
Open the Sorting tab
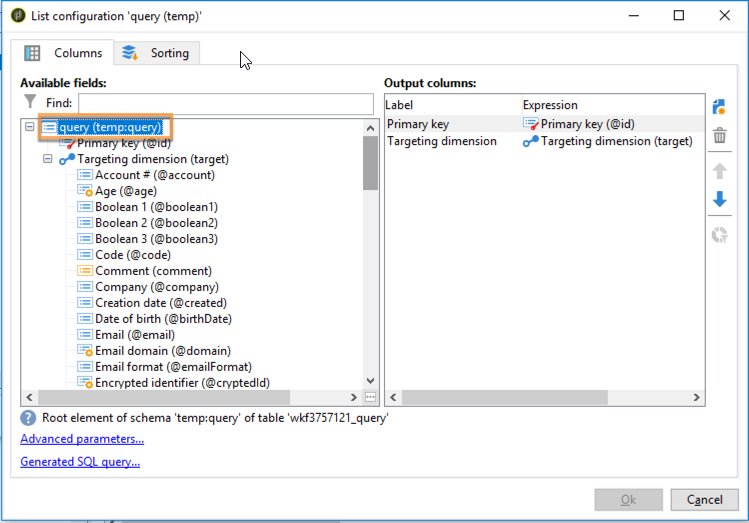pos(157,53)
